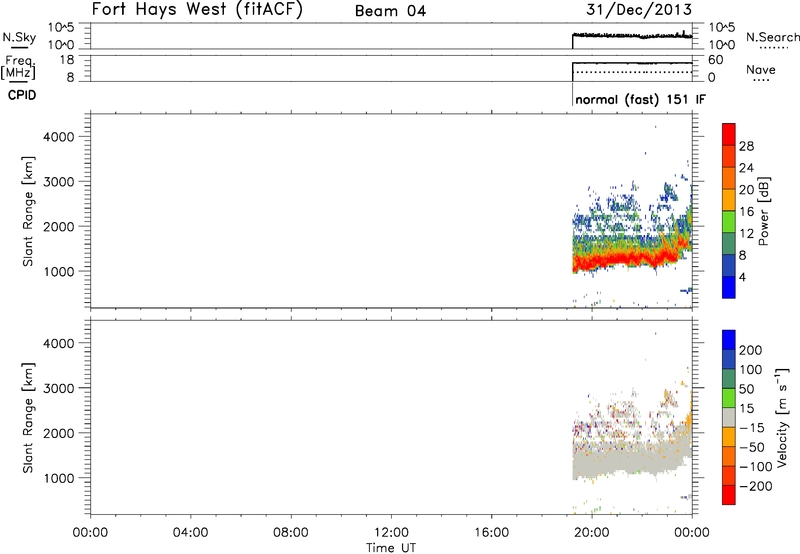Click the '16:00' time tick label

pos(491,533)
